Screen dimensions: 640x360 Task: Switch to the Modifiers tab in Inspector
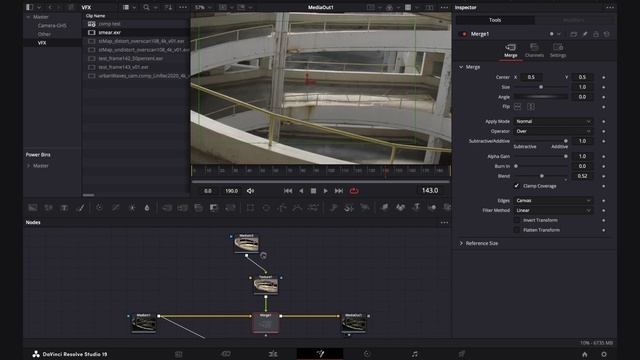click(573, 20)
